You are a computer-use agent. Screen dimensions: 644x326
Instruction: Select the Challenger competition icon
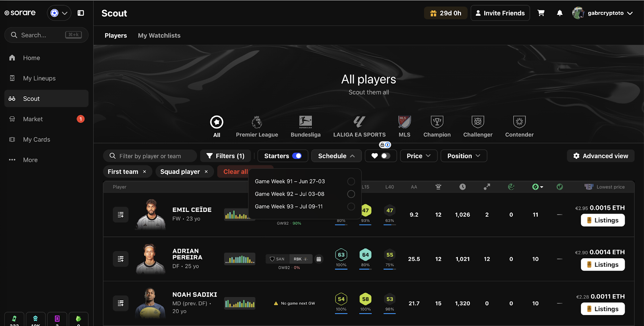pyautogui.click(x=478, y=122)
